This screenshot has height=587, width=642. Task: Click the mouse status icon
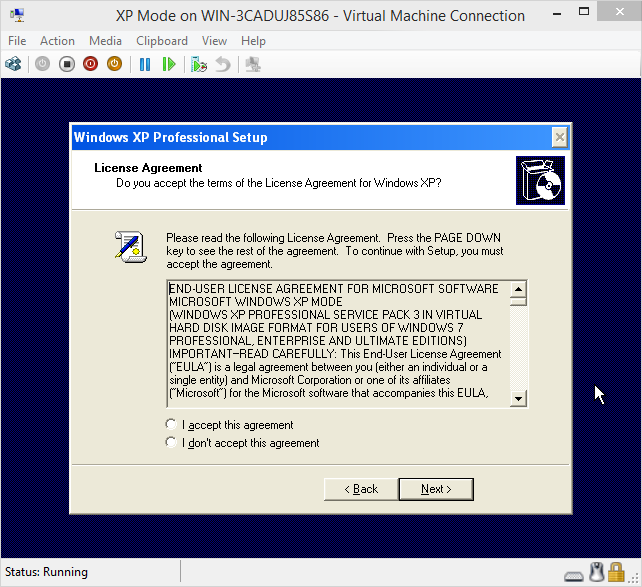pos(597,572)
